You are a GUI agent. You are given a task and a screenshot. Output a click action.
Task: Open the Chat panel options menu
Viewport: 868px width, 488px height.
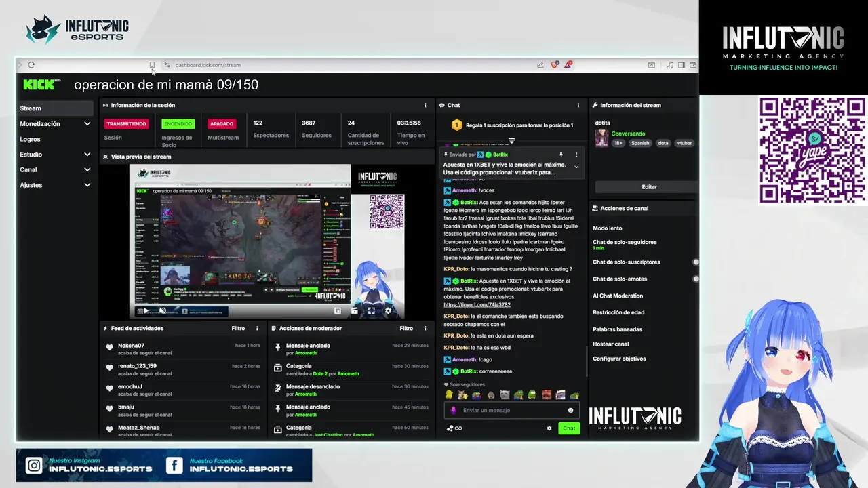[x=578, y=105]
